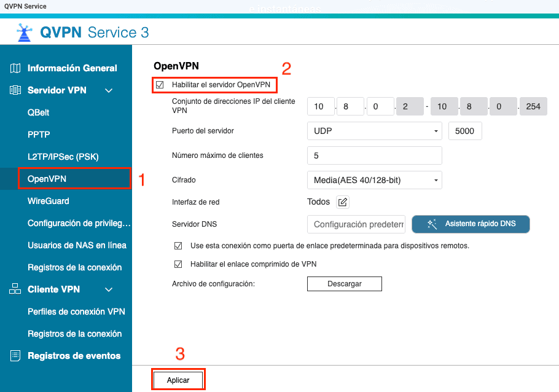Uncheck the default gateway connection checkbox
Screen dimensions: 559x392
click(x=178, y=246)
